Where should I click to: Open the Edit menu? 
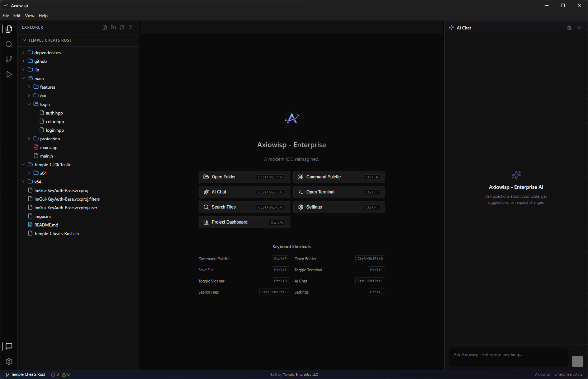click(16, 15)
